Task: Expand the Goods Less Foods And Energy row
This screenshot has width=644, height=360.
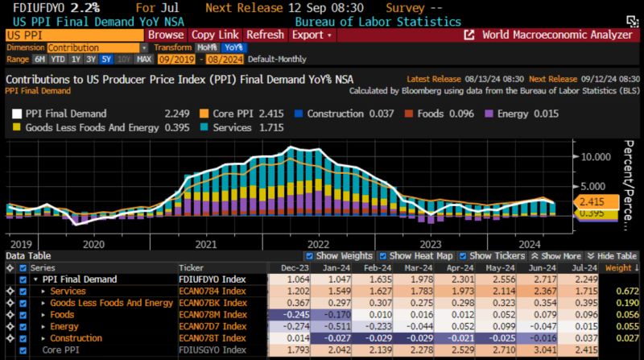Action: click(x=43, y=303)
